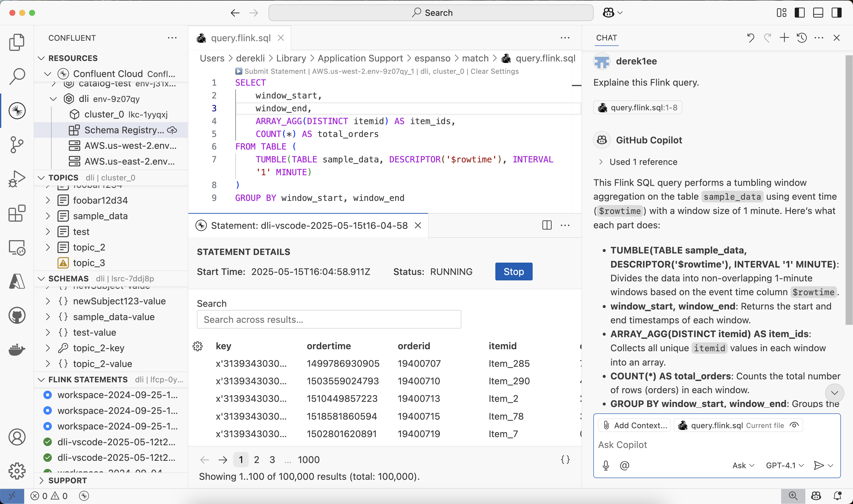Click the upload icon beside Schema Registry

point(173,130)
